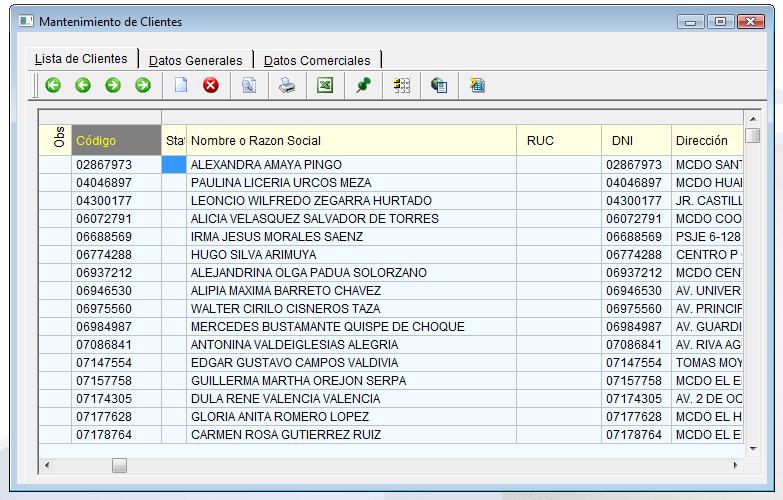Click the printer icon
Screen dimensions: 783x500
(x=287, y=86)
